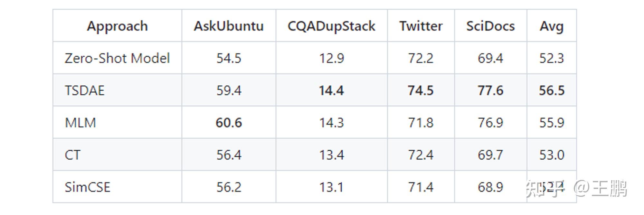Viewport: 644px width, 215px height.
Task: Click the CQADupStack column header
Action: click(x=331, y=26)
